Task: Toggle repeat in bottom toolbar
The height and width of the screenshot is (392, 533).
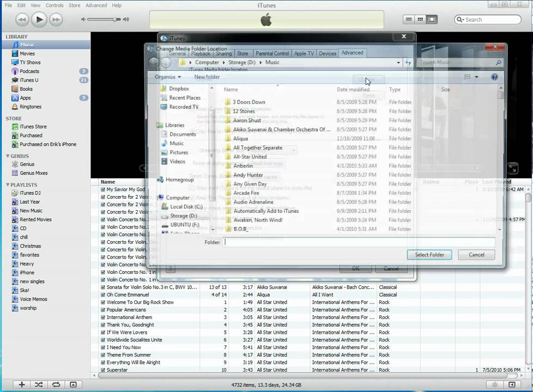Action: point(56,384)
